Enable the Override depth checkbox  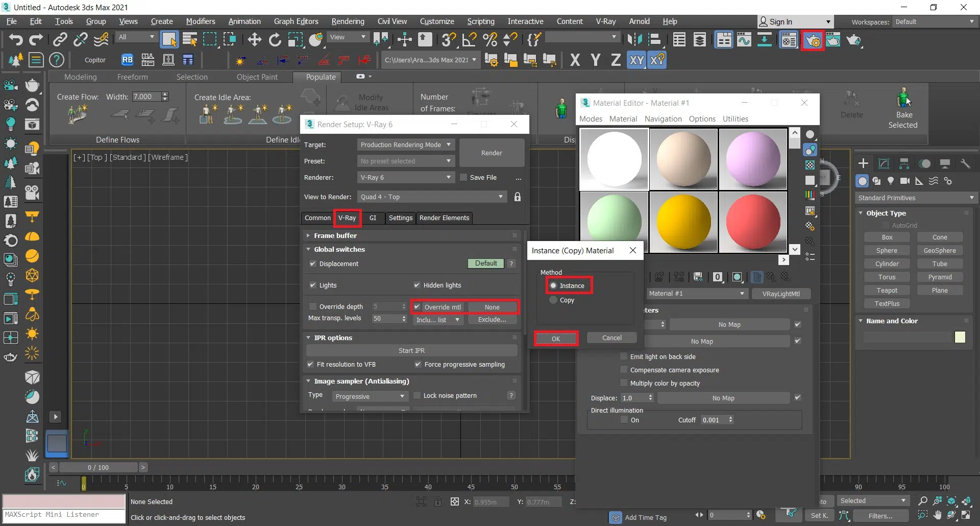313,307
